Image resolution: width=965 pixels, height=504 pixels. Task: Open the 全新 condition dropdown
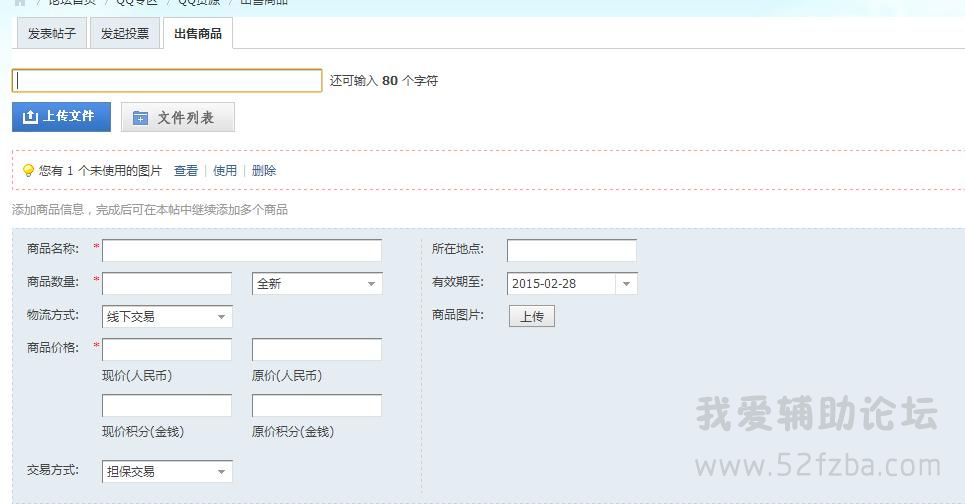[x=317, y=284]
